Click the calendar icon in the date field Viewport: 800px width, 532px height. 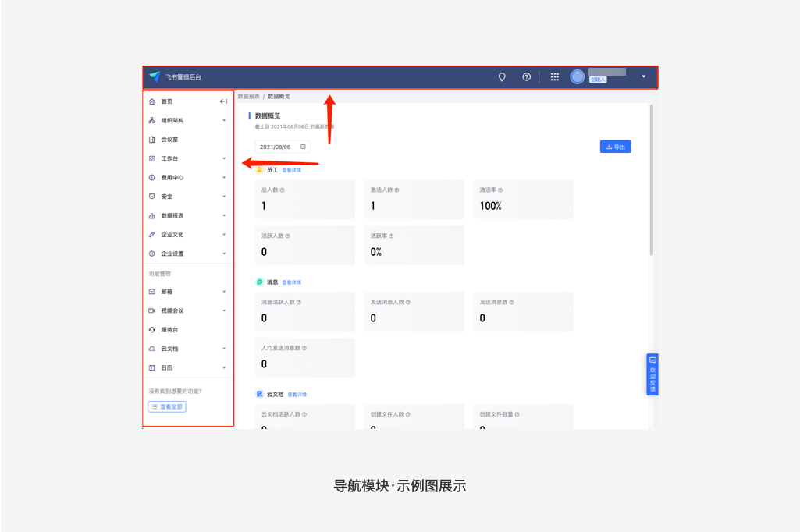(303, 147)
